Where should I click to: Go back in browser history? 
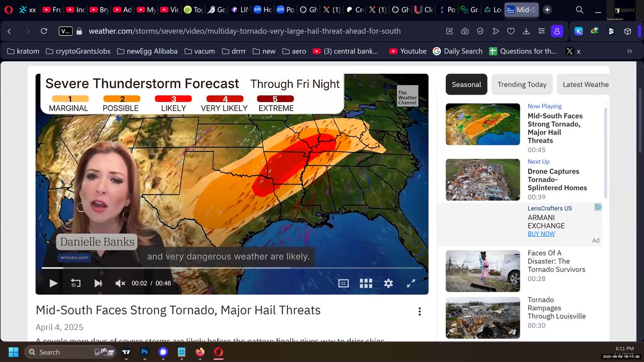pos(9,31)
